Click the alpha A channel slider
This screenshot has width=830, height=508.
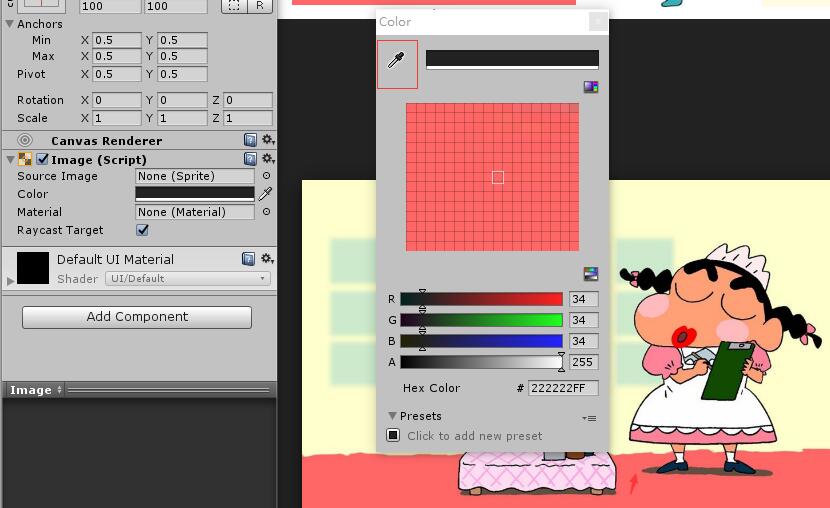coord(481,362)
